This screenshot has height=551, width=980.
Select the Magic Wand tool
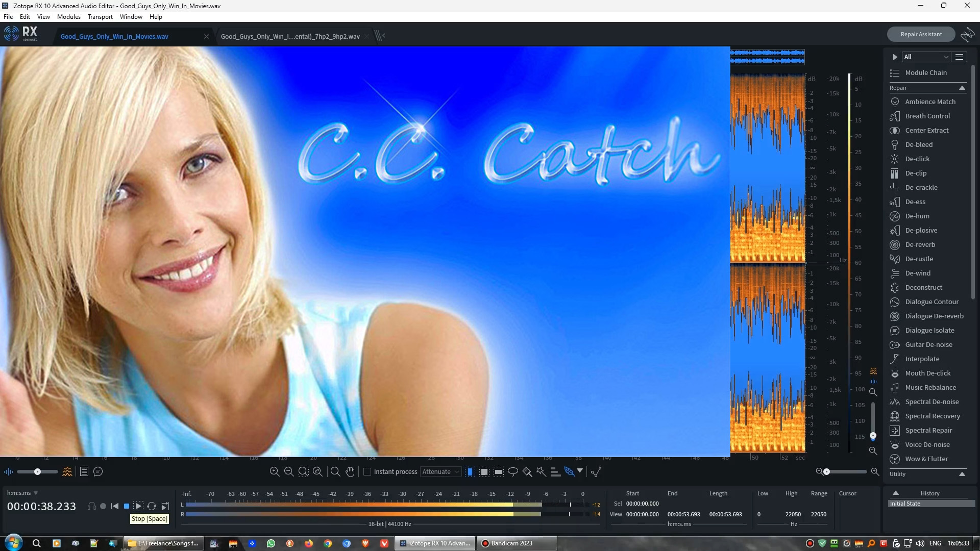coord(541,472)
